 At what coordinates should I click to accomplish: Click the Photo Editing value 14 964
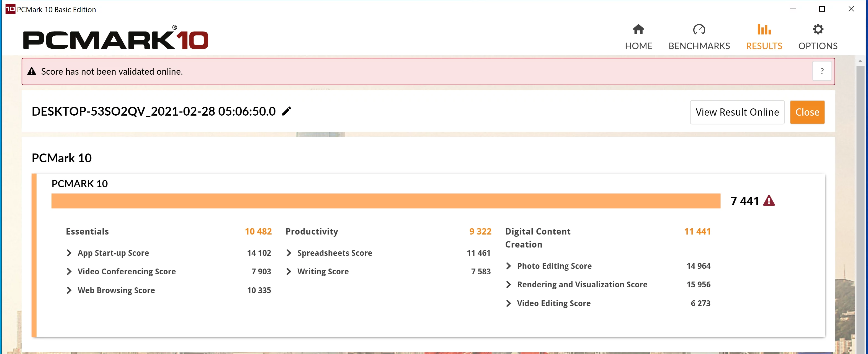tap(699, 266)
